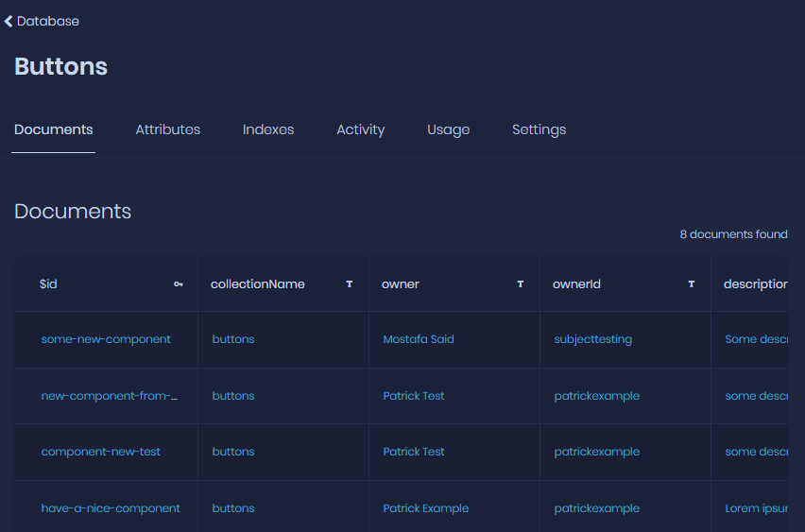
Task: Go back to Database via the chevron arrow
Action: point(9,21)
